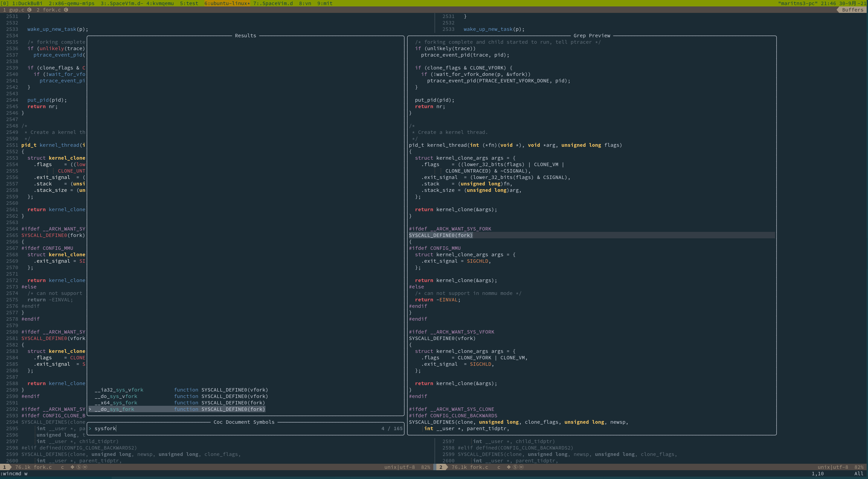This screenshot has height=479, width=868.
Task: Switch to tmux window 4:kvmqemu
Action: [160, 3]
